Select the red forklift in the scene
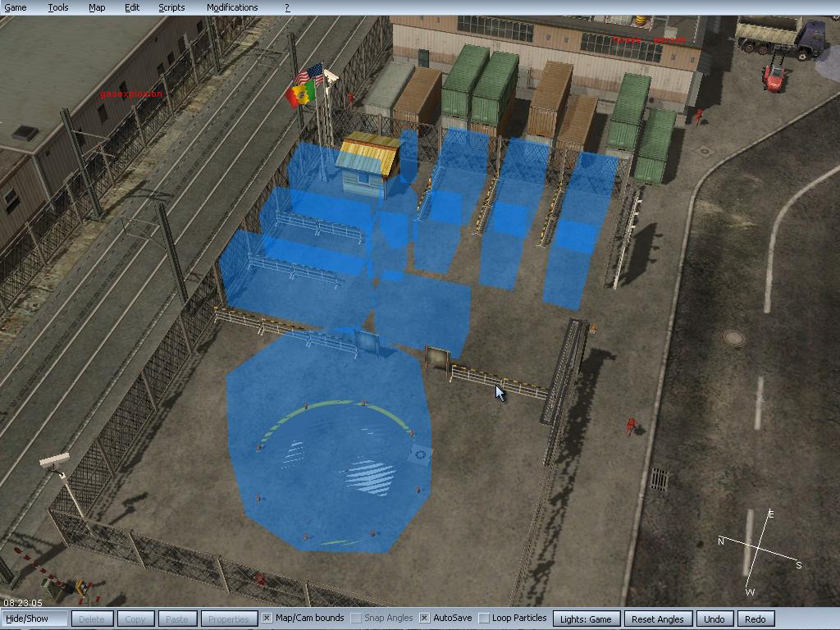The width and height of the screenshot is (840, 630). tap(774, 76)
